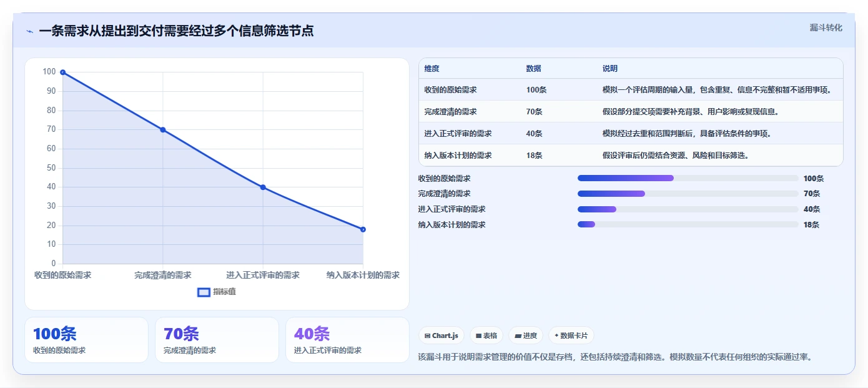Click the x-axis label 进入正式评审的需求 under the chart
This screenshot has width=868, height=388.
(x=263, y=275)
